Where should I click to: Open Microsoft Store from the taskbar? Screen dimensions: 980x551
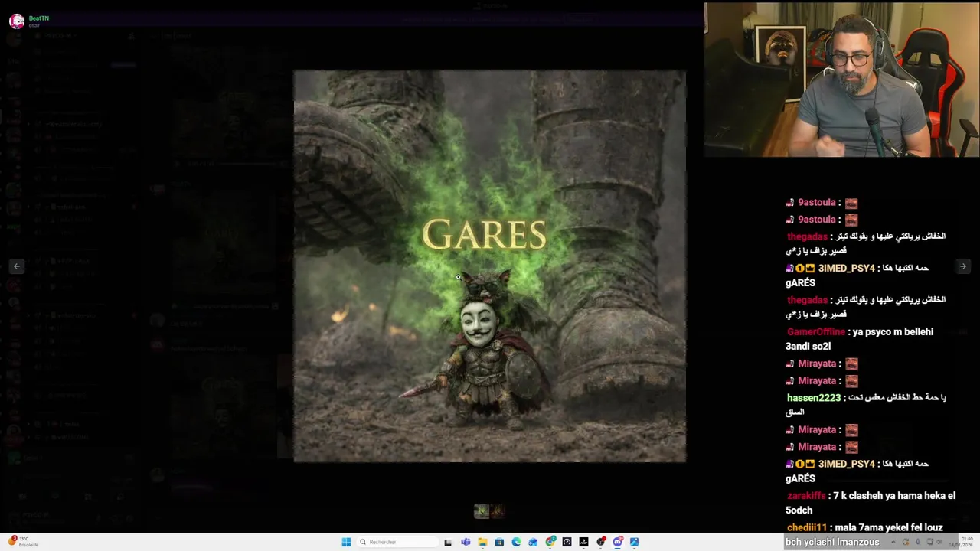499,542
